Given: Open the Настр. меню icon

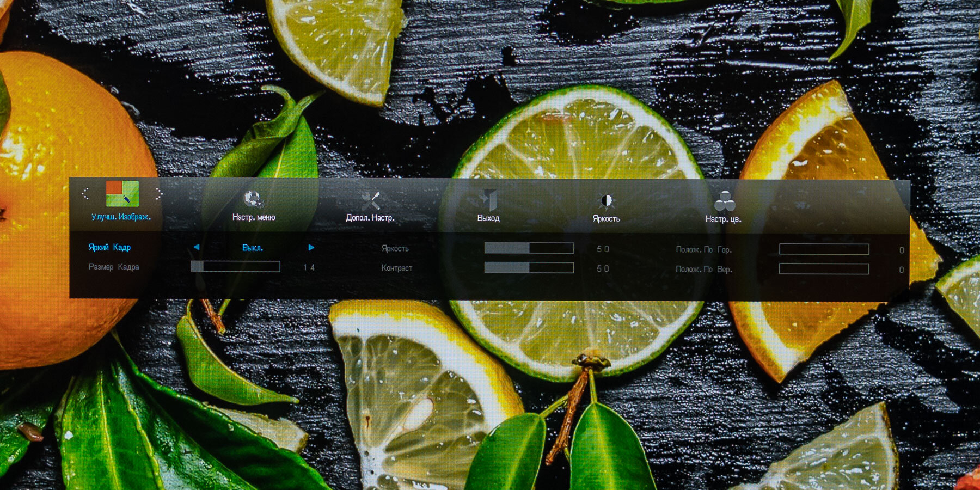Looking at the screenshot, I should click(x=253, y=199).
